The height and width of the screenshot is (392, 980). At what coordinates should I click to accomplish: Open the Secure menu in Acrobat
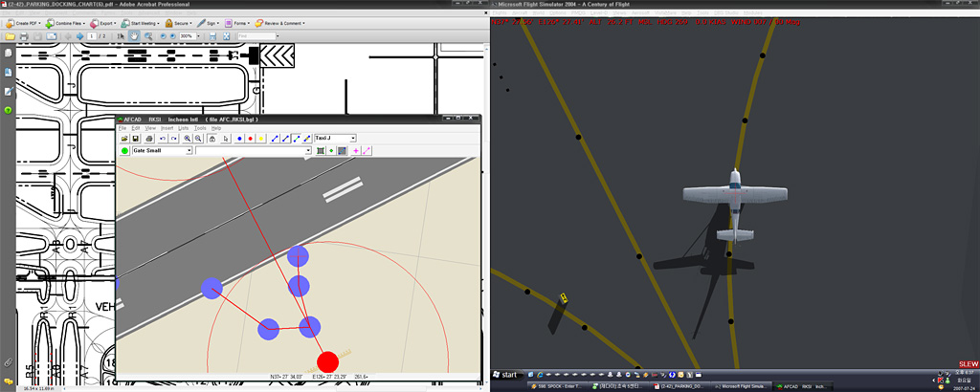pyautogui.click(x=178, y=23)
